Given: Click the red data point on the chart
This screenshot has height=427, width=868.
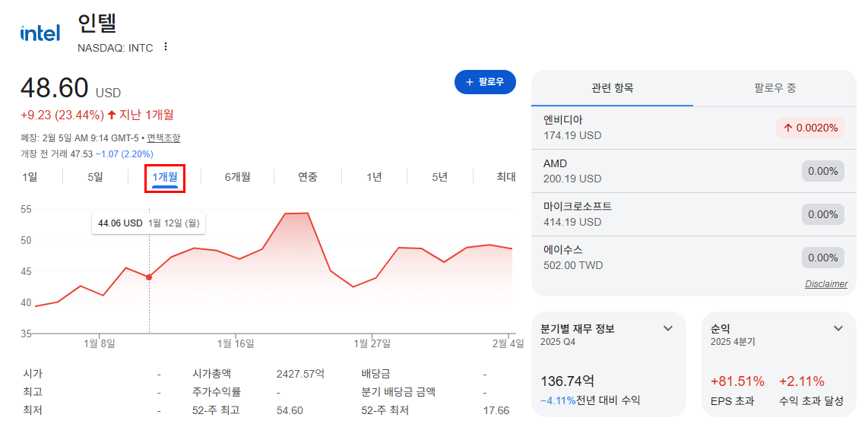Looking at the screenshot, I should pyautogui.click(x=149, y=277).
